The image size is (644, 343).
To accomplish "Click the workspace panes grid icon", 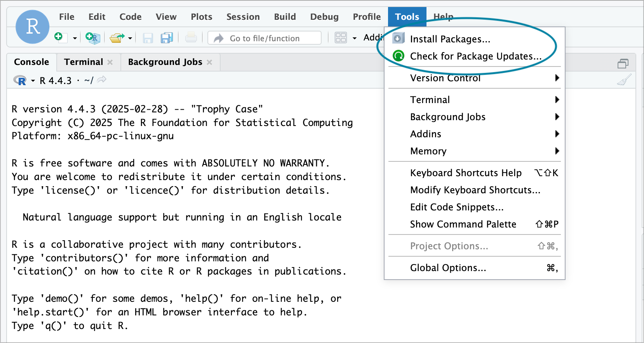I will pyautogui.click(x=341, y=38).
